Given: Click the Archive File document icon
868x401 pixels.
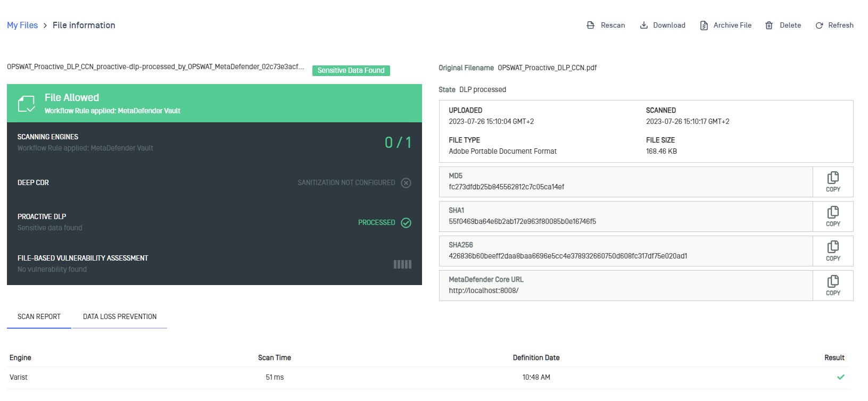Looking at the screenshot, I should point(704,26).
